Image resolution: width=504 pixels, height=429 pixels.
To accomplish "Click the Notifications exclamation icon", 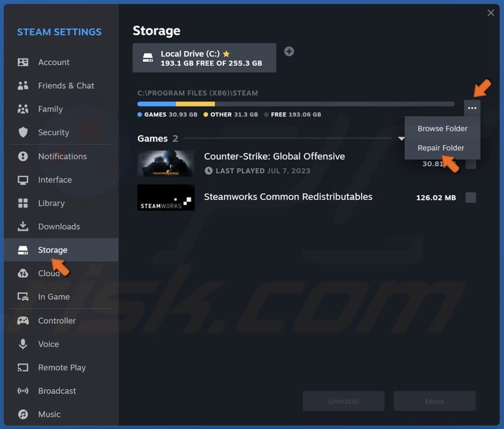I will point(23,156).
